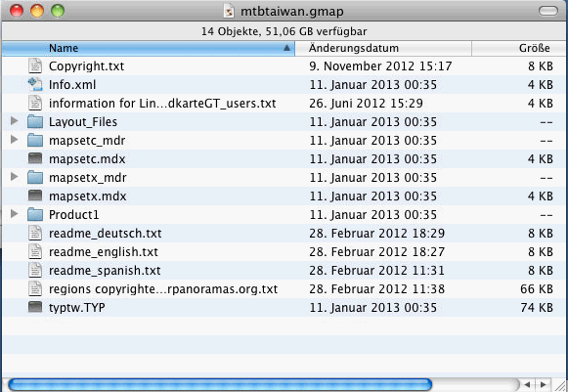Expand the Product1 folder disclosure triangle
Viewport: 568px width, 392px height.
14,214
